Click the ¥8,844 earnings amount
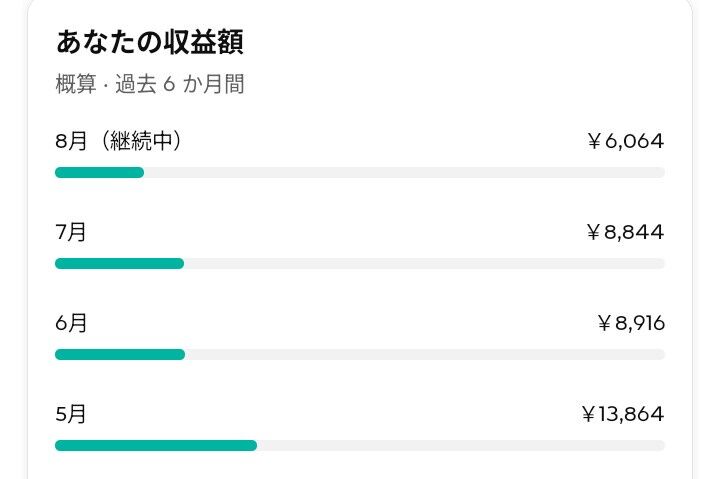 coord(625,232)
